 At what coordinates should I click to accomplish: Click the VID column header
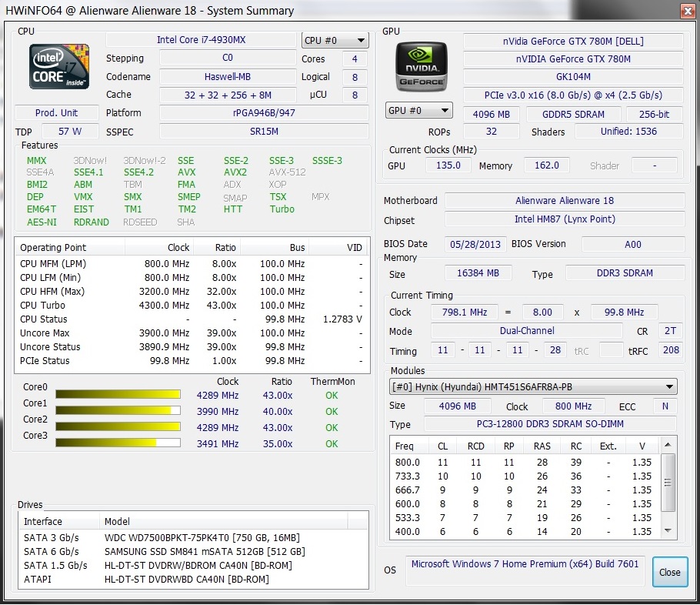pos(338,248)
